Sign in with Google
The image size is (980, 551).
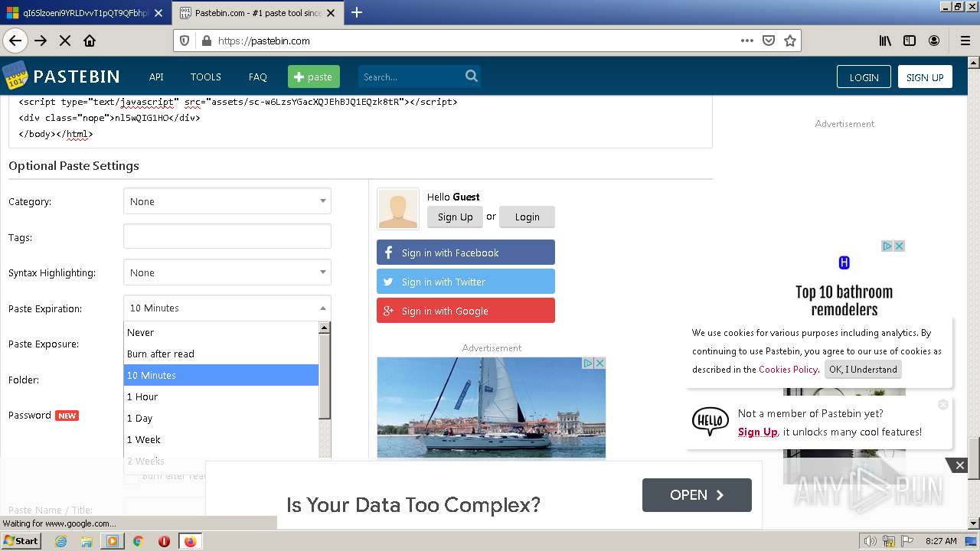pos(465,311)
